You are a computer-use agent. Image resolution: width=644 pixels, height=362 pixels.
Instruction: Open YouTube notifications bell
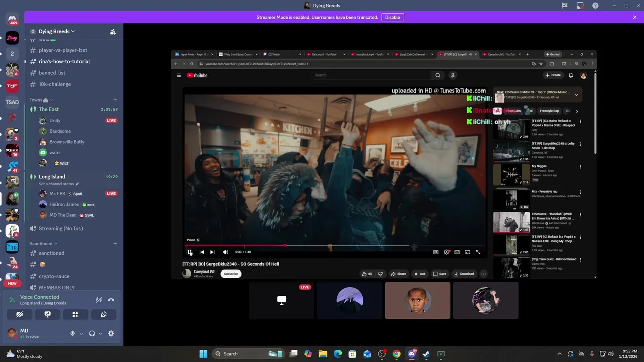[571, 75]
